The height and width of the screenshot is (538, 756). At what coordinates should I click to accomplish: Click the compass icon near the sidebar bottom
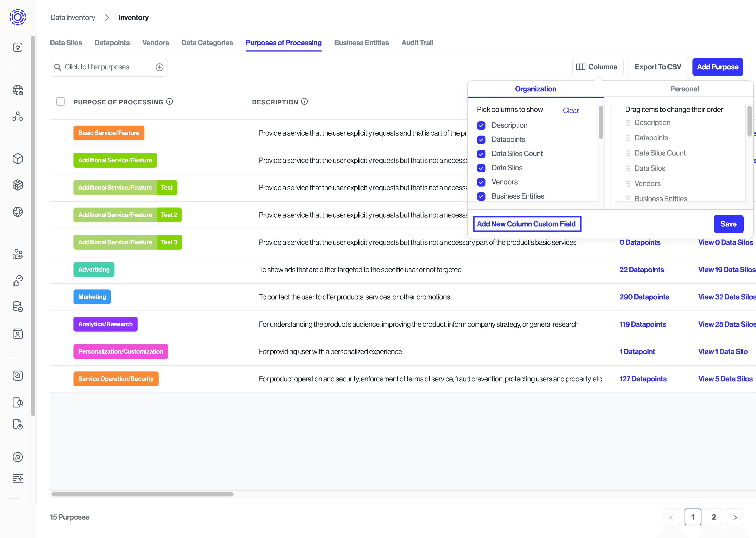pyautogui.click(x=18, y=457)
